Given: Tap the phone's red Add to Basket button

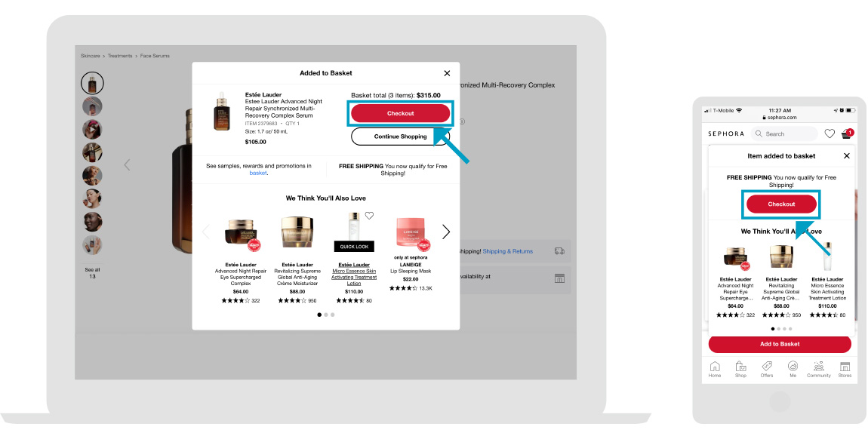Looking at the screenshot, I should tap(780, 344).
